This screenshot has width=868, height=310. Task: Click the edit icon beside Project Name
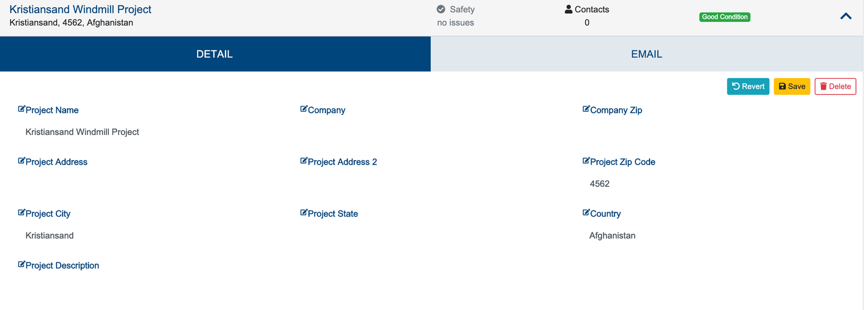click(x=21, y=109)
